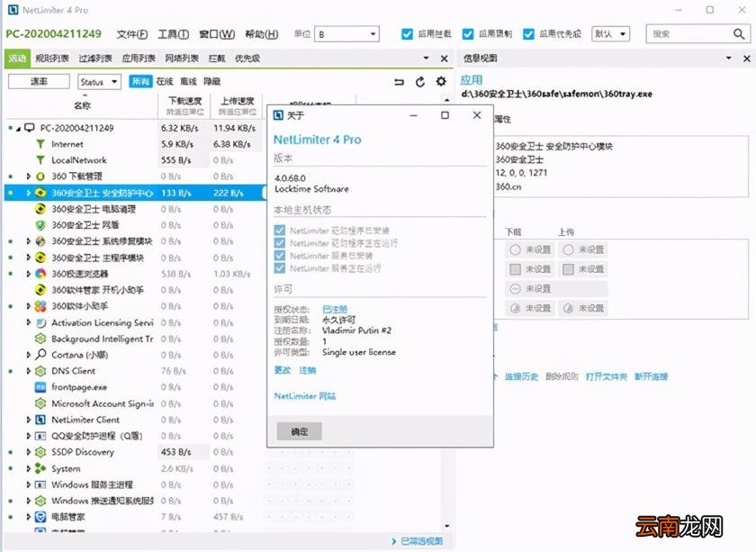756x552 pixels.
Task: Click the NetLimiter Client app icon
Action: pos(41,420)
